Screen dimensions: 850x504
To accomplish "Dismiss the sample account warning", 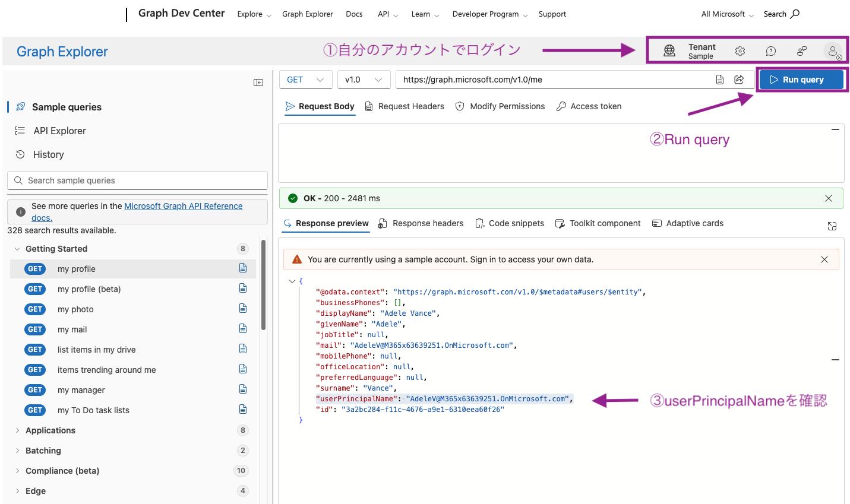I will pyautogui.click(x=824, y=259).
